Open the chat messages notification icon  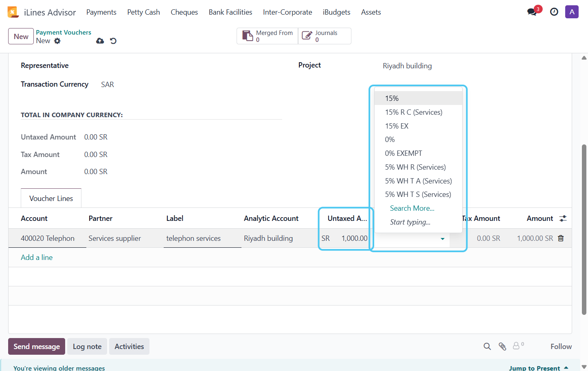click(x=532, y=12)
